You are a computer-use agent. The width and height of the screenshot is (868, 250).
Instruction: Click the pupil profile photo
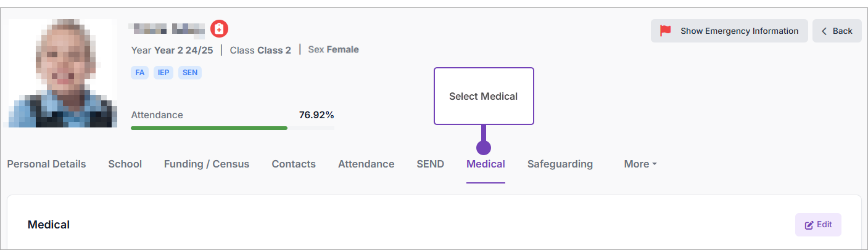point(63,73)
